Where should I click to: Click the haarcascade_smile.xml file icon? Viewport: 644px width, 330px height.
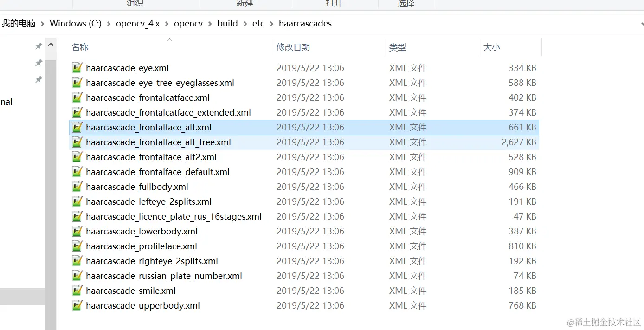tap(77, 291)
